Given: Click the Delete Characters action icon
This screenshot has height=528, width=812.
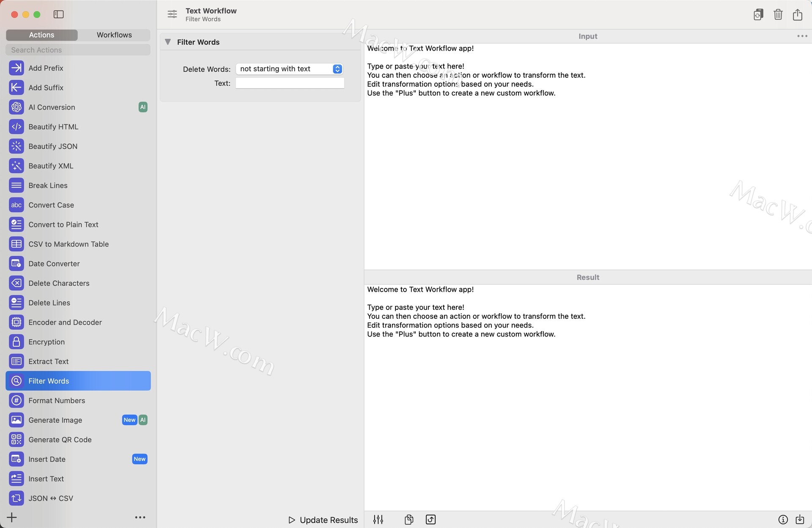Looking at the screenshot, I should click(x=16, y=283).
